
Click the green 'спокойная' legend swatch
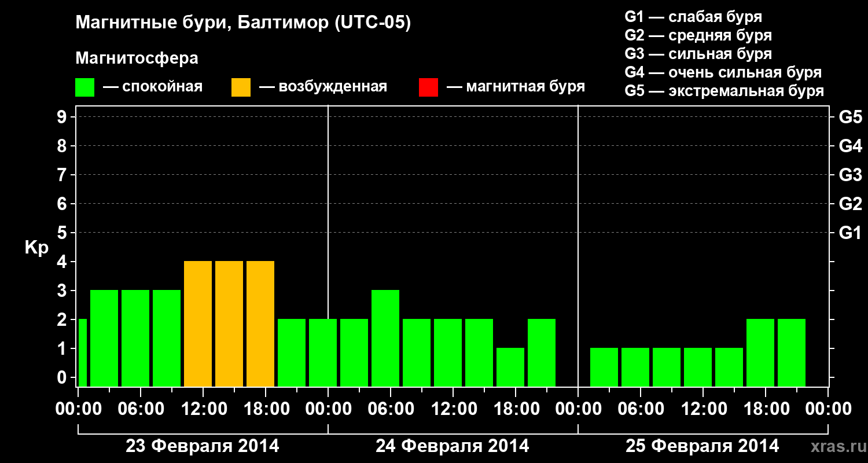(84, 87)
